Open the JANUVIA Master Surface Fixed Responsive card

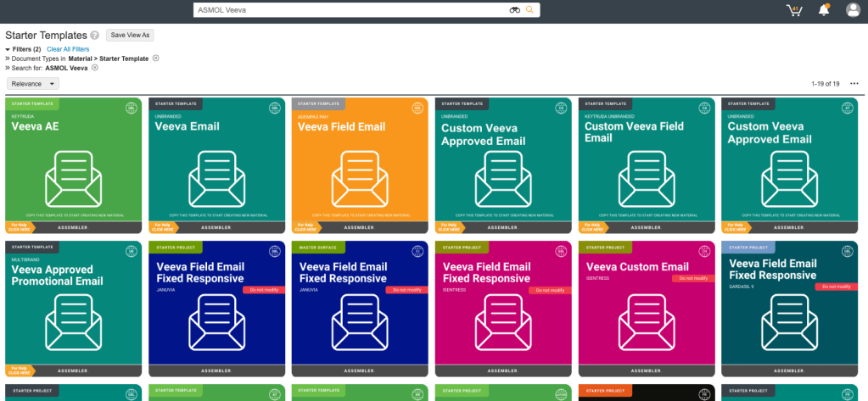[x=361, y=309]
